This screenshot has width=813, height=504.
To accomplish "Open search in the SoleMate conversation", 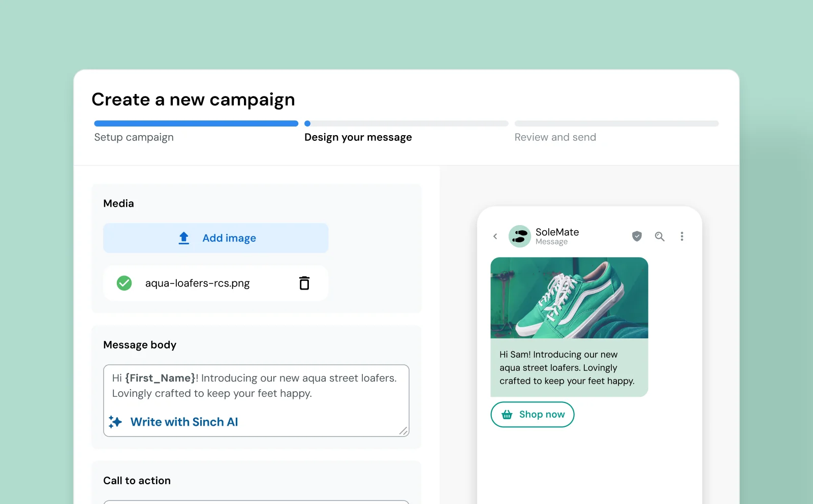I will [x=660, y=236].
